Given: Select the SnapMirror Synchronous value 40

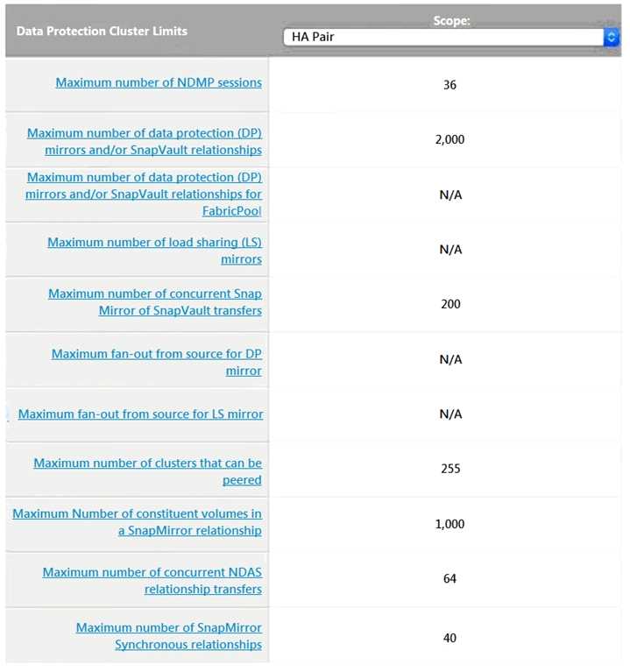Looking at the screenshot, I should 449,638.
